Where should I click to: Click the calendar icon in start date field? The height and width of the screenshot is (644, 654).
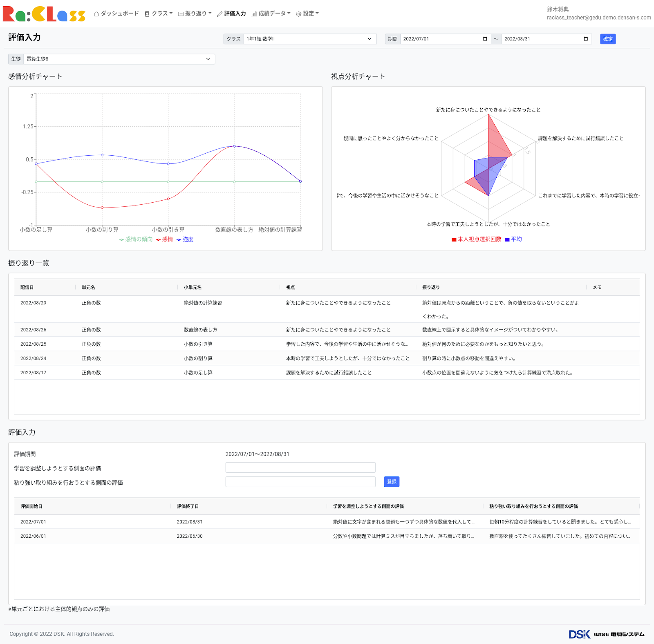pyautogui.click(x=485, y=39)
